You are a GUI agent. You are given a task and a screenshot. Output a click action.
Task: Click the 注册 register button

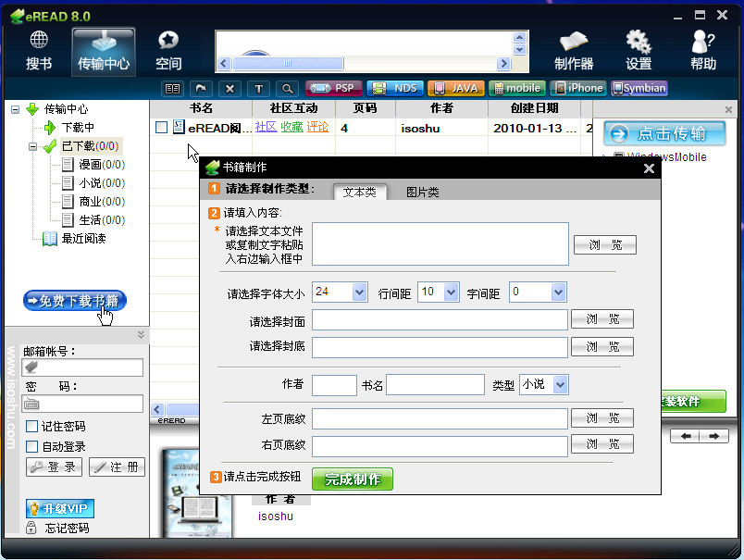click(117, 467)
